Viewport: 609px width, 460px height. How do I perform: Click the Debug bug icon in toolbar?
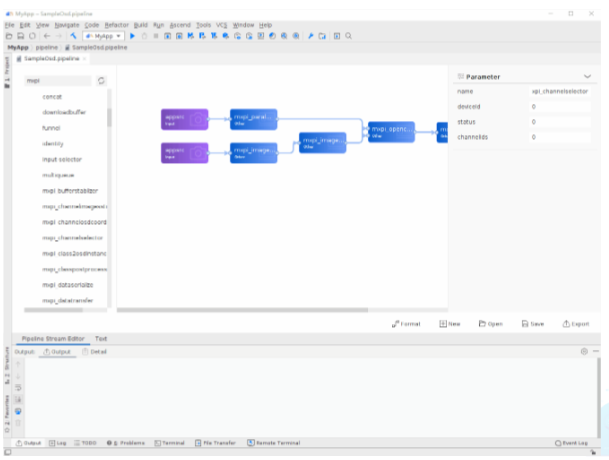point(144,36)
